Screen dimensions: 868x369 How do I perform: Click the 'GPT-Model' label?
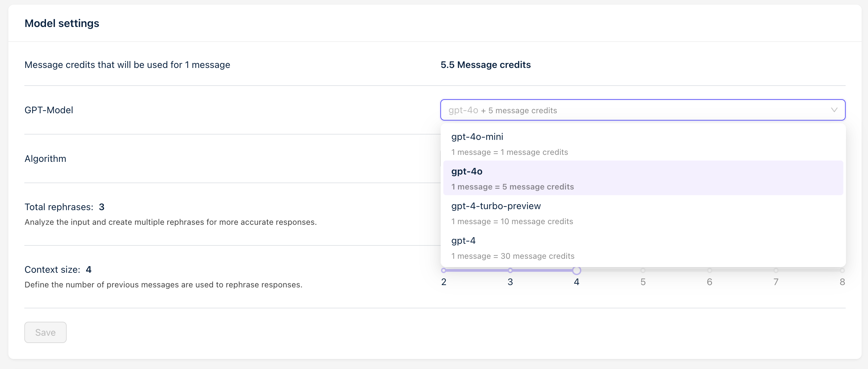(x=49, y=110)
